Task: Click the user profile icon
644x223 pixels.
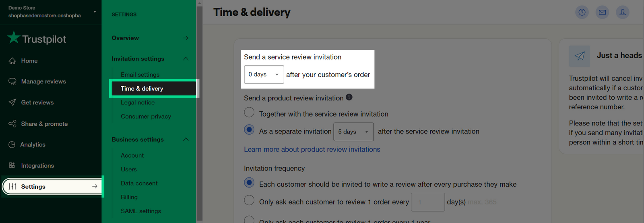Action: click(623, 12)
